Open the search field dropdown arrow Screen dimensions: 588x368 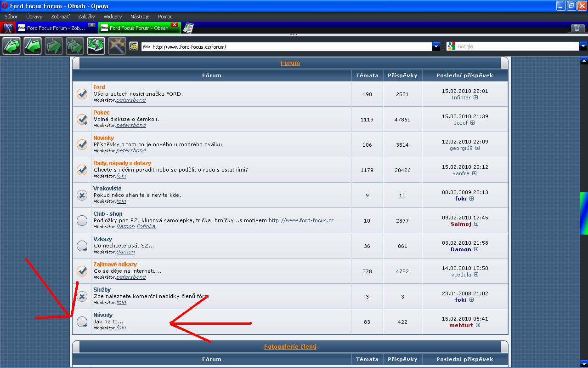[x=583, y=46]
